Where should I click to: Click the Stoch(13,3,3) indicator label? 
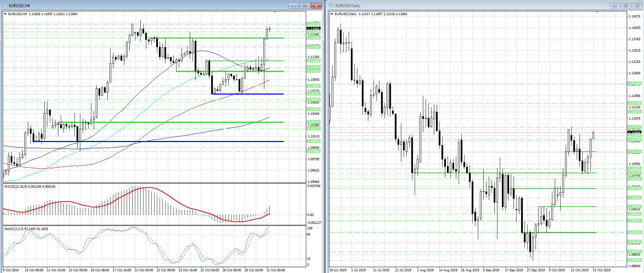(26, 229)
